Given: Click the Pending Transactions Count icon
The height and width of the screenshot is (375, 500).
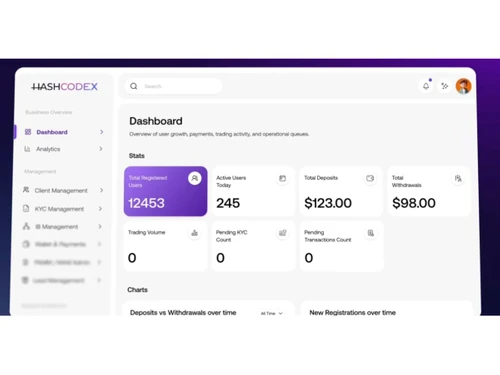Looking at the screenshot, I should point(371,233).
